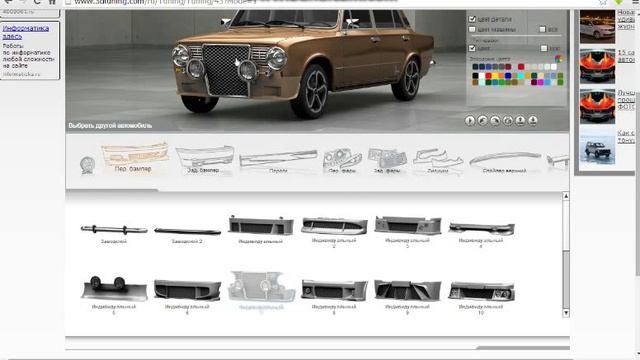Check the 'Цвет машины' checkbox

point(472,29)
